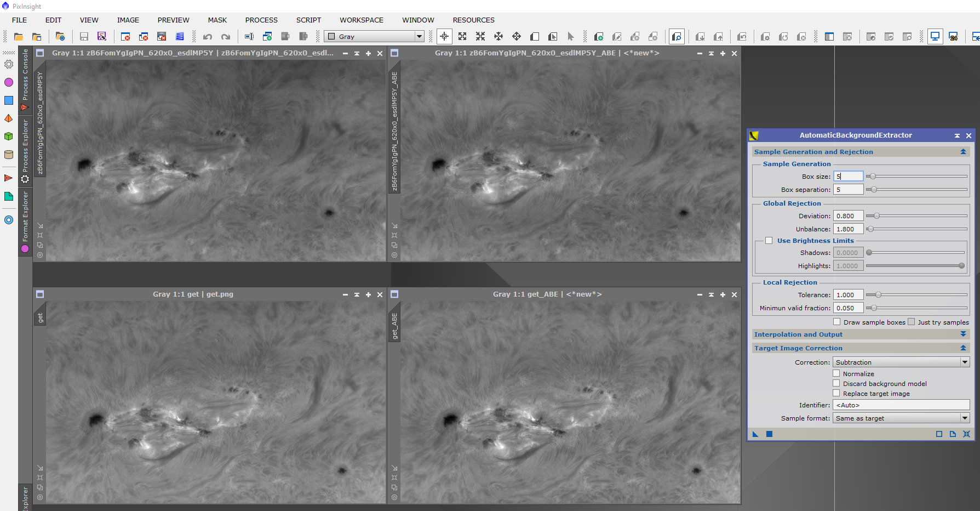Click the blue monitor screen icon
Screen dimensions: 980x511
[935, 37]
